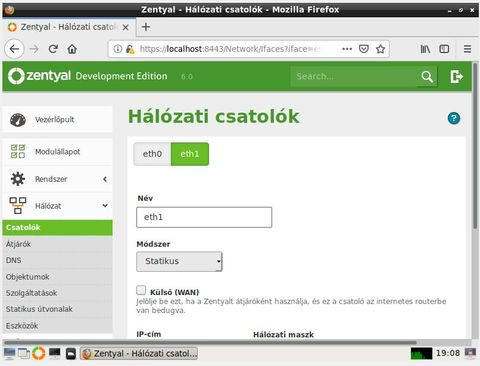Screen dimensions: 480x366
Task: Go back with the browser back arrow
Action: (x=14, y=49)
